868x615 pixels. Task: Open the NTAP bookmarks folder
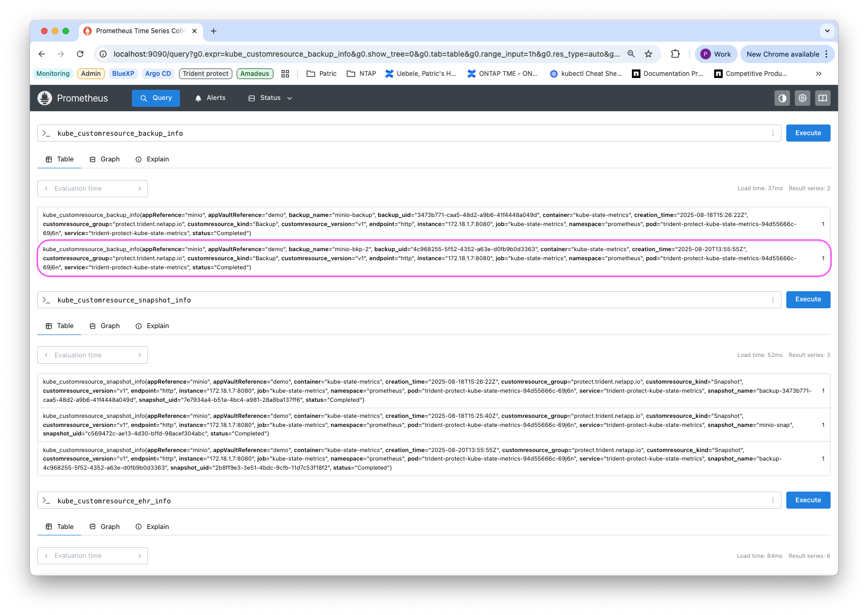coord(362,74)
